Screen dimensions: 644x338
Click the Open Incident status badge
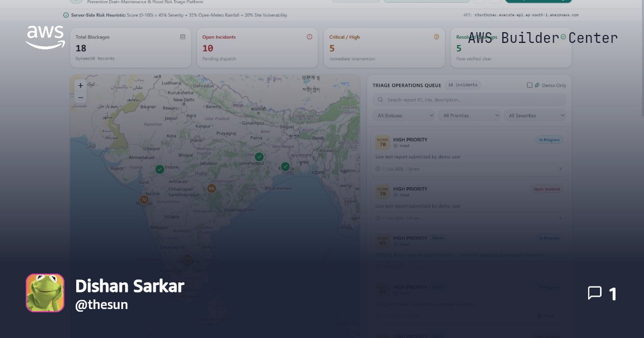click(x=547, y=189)
